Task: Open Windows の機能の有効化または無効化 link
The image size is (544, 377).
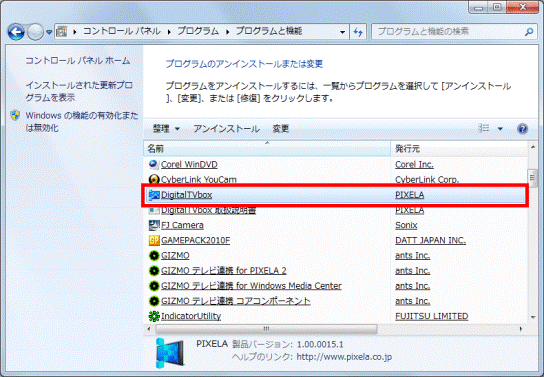Action: point(82,121)
